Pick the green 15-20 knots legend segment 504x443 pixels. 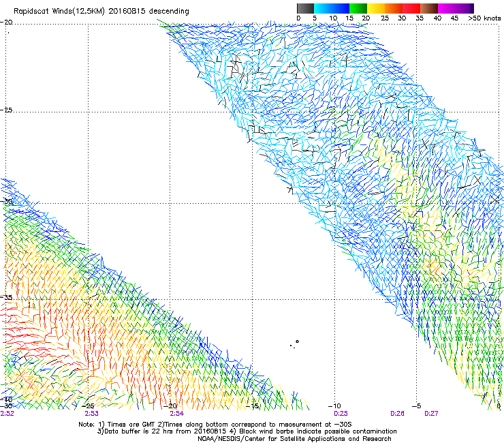coord(358,8)
